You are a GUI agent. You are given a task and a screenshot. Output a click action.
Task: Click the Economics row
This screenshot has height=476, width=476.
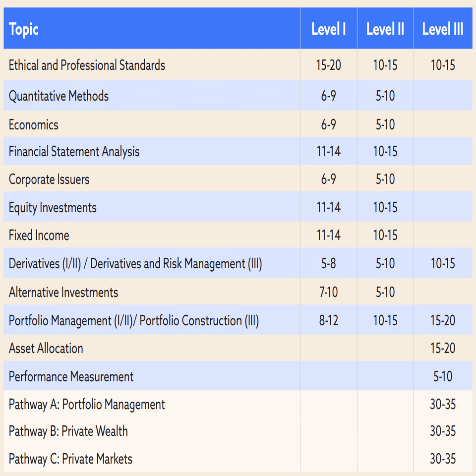(x=33, y=124)
